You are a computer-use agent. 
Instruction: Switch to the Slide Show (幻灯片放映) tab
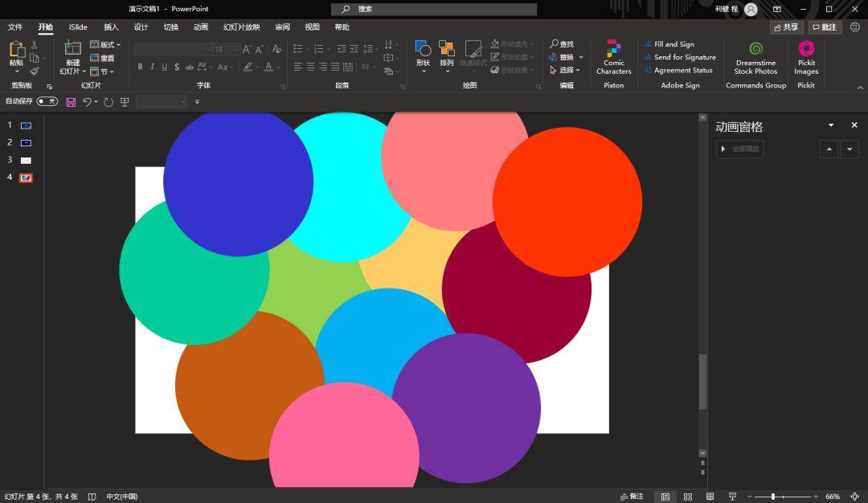tap(241, 27)
